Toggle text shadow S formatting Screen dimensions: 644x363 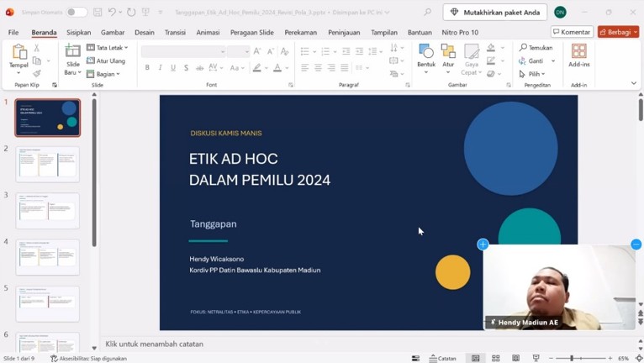point(186,67)
